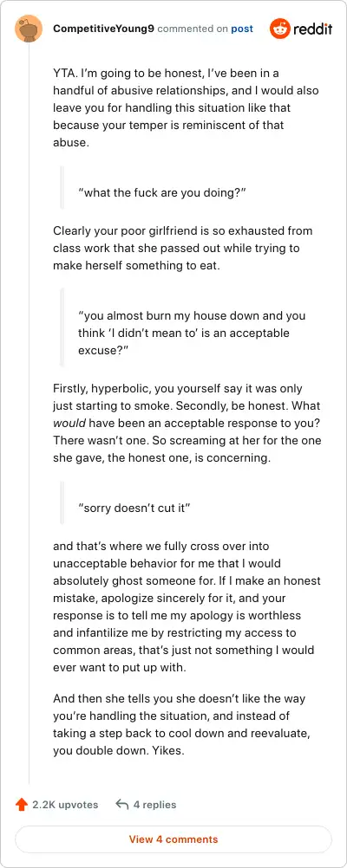
Task: Click the gray quote bar beside first quote
Action: click(62, 187)
